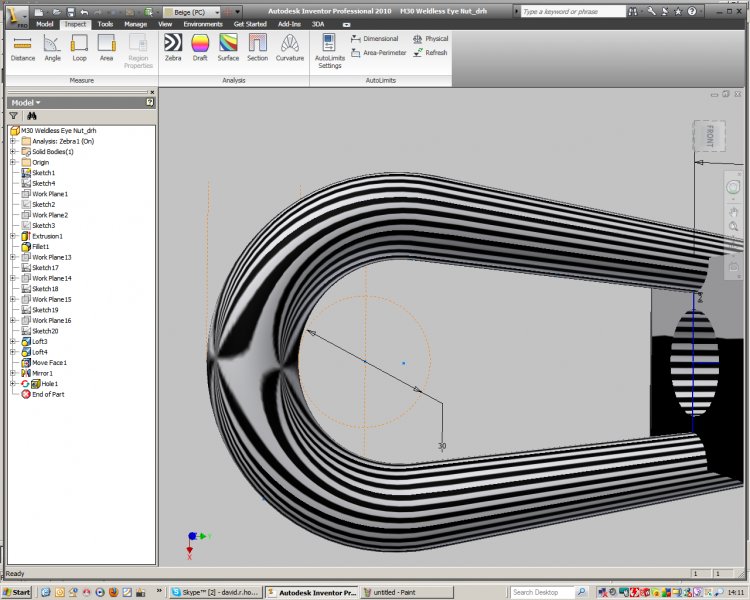Select the Distance measure tool
The image size is (750, 600).
(22, 47)
